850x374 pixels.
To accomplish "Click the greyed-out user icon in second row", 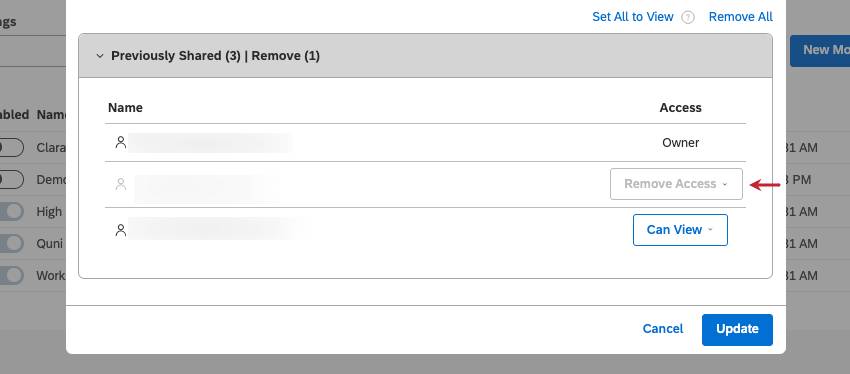I will coord(121,184).
